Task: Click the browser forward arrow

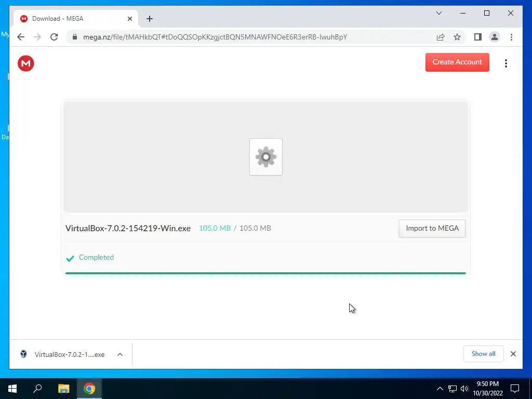Action: point(37,37)
